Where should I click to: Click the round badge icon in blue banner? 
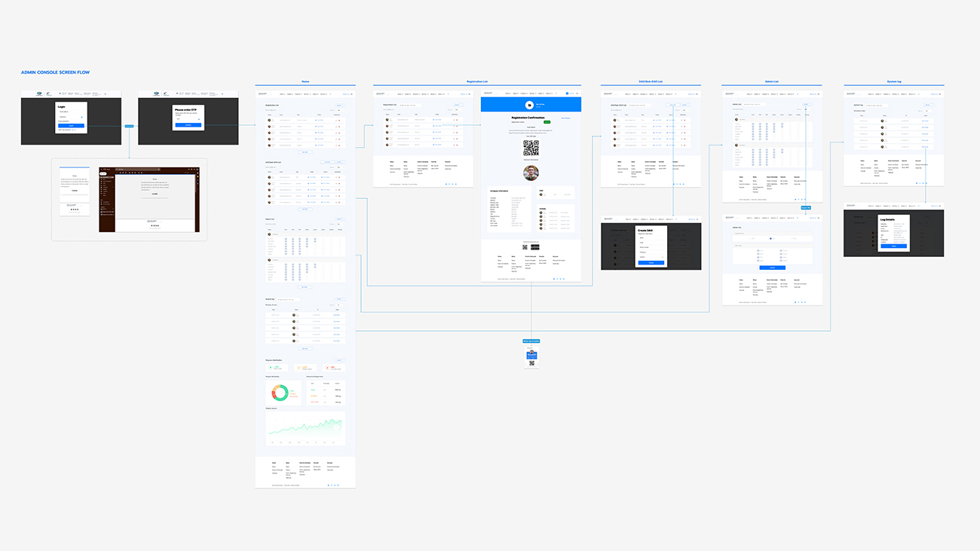pos(530,105)
